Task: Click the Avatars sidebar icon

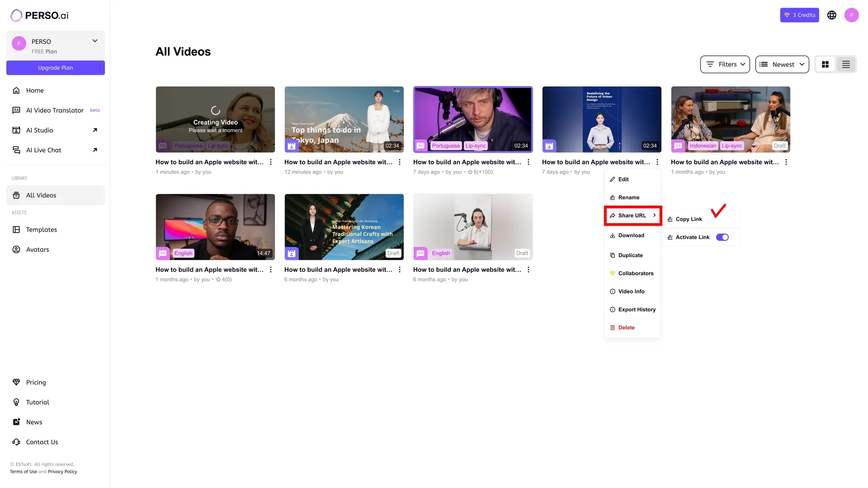Action: [x=16, y=250]
